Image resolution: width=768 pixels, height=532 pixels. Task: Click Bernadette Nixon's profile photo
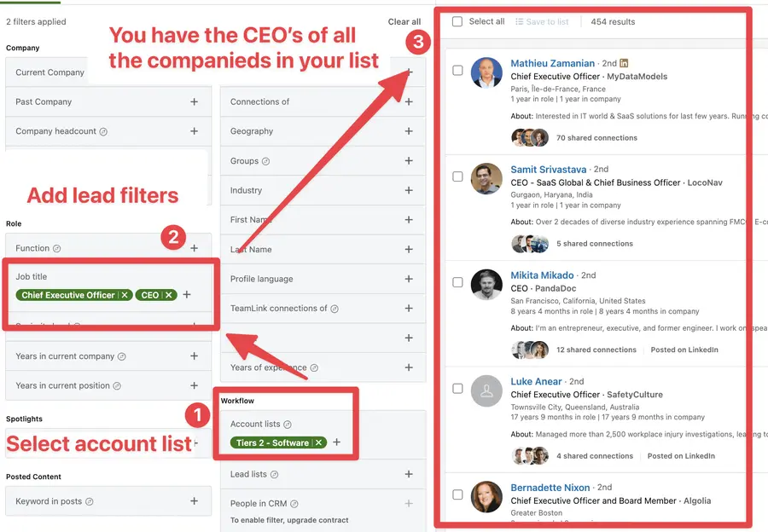[486, 495]
